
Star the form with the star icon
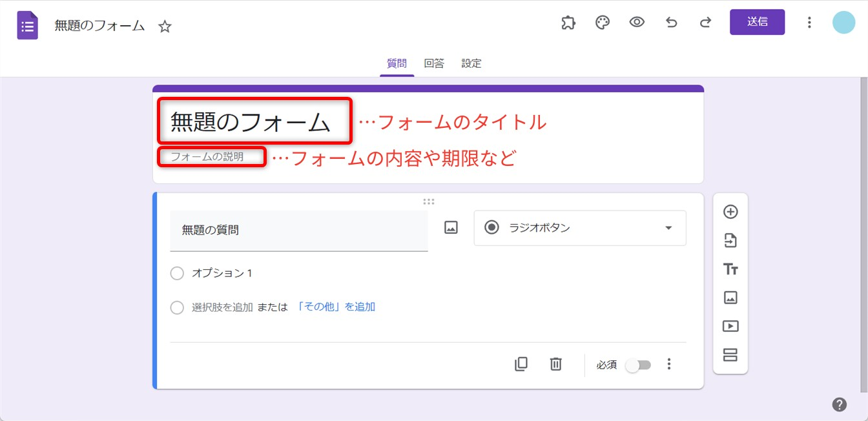point(165,26)
